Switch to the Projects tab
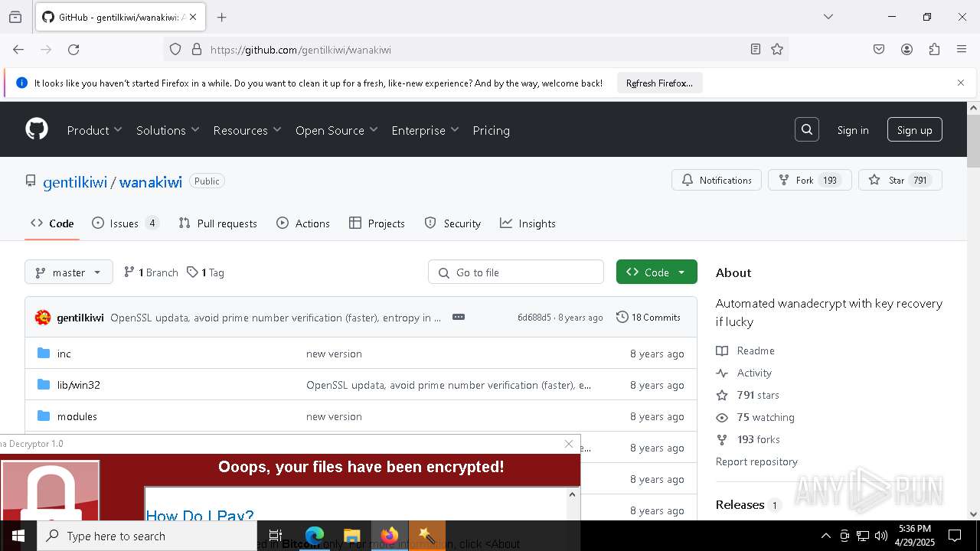980x551 pixels. [x=377, y=223]
